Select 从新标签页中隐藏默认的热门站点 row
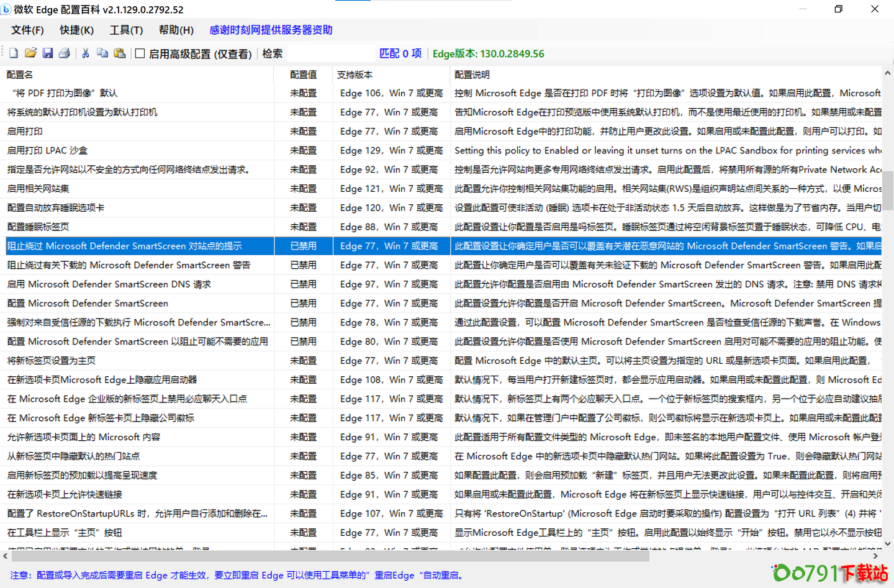 coord(441,456)
